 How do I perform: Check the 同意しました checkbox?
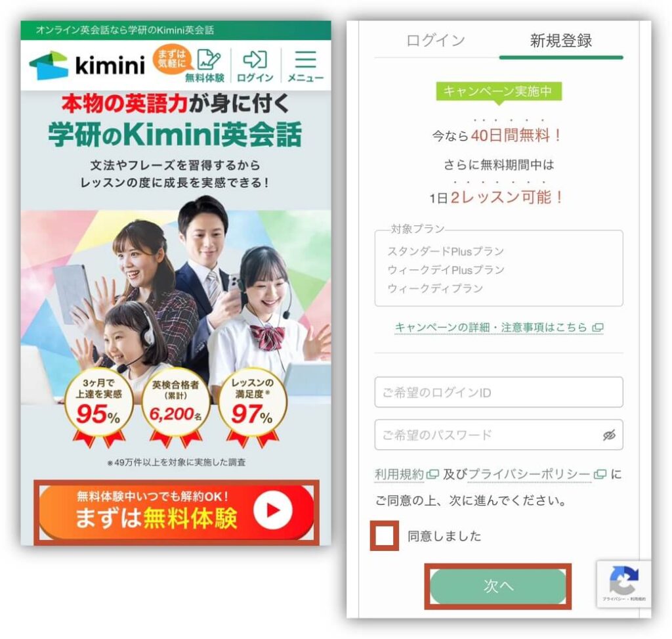[x=384, y=536]
